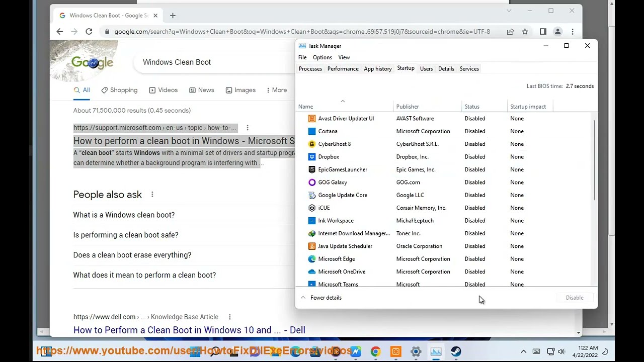Switch to the App history tab

pos(378,69)
